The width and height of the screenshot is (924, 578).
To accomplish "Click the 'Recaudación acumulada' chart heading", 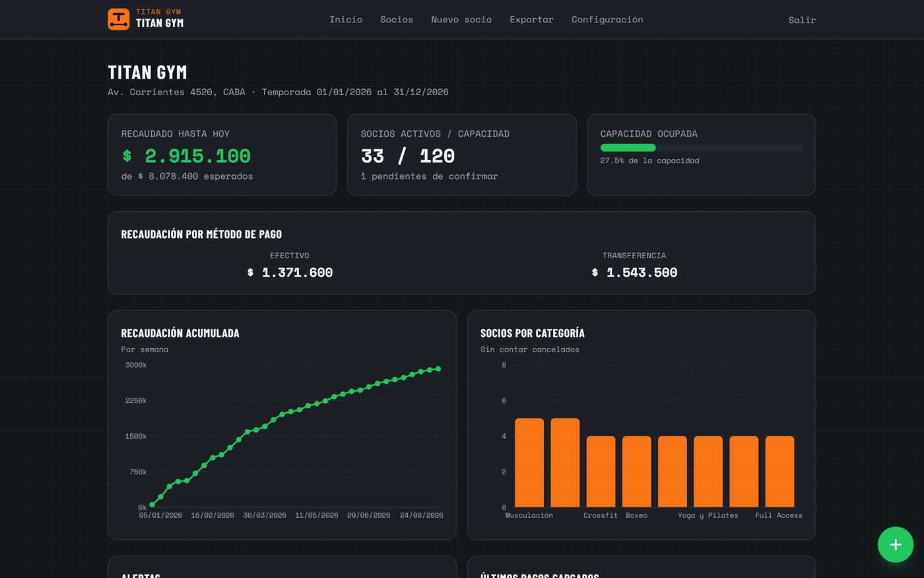I will [x=180, y=333].
